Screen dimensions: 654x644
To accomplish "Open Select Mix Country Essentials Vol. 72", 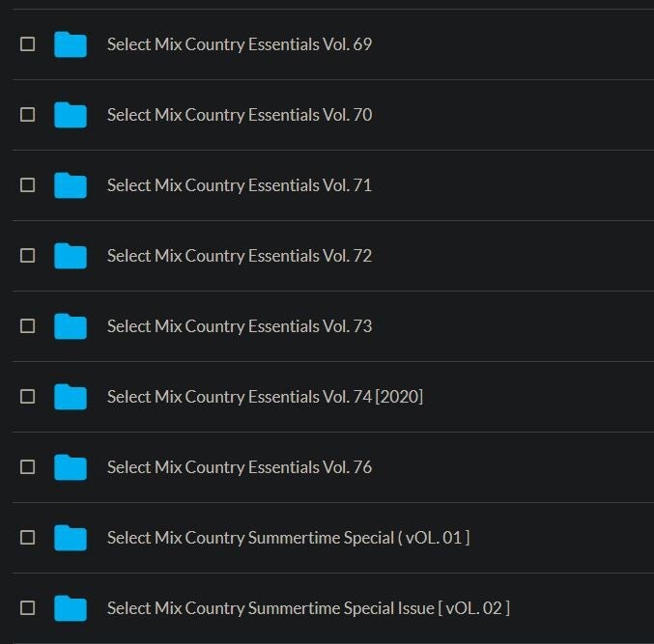I will pos(239,256).
